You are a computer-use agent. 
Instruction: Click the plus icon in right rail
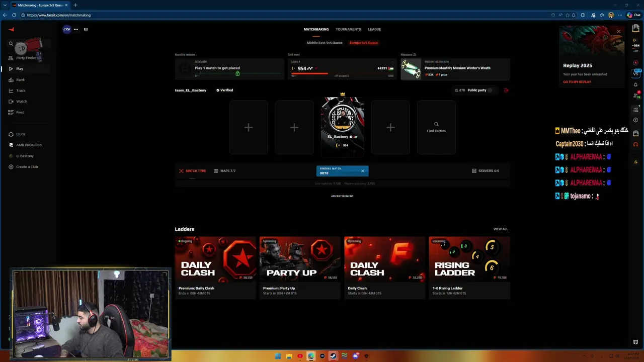point(635,120)
